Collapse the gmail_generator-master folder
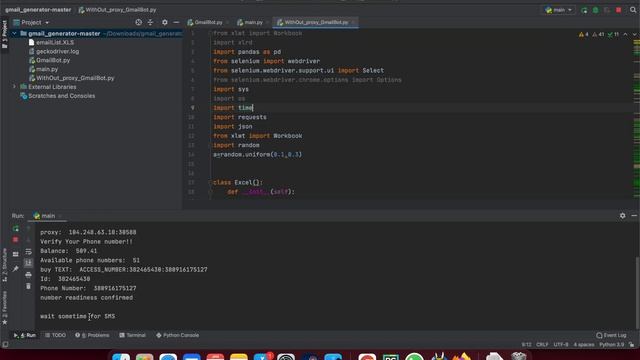Image resolution: width=640 pixels, height=360 pixels. [x=14, y=33]
